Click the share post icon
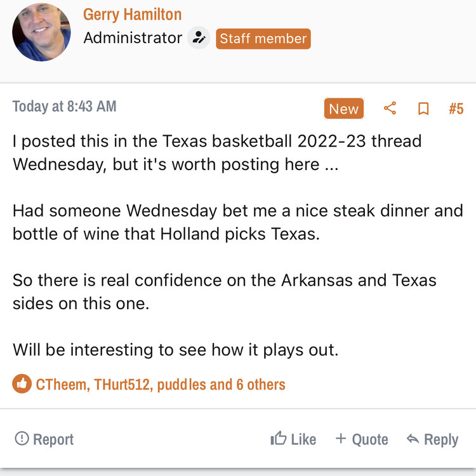Screen dimensions: 476x476 click(390, 109)
